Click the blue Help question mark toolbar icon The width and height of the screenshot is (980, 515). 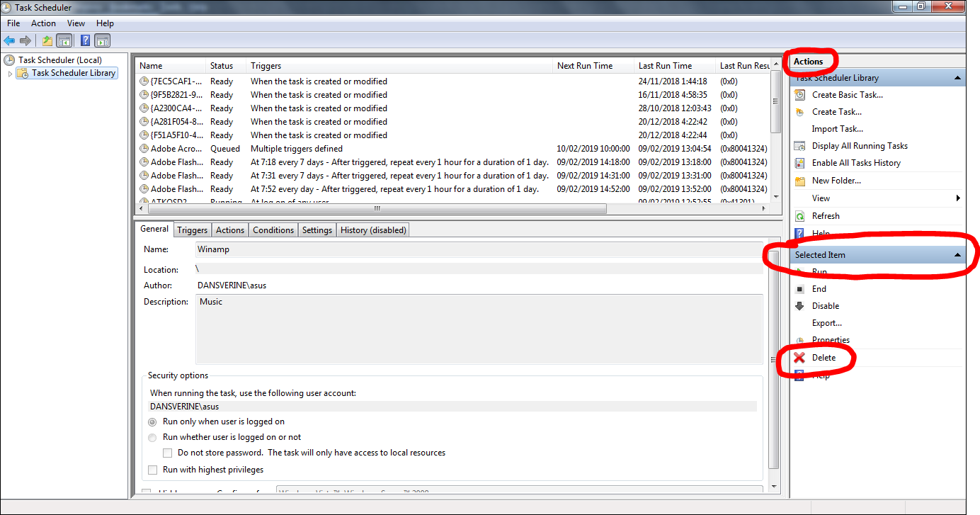tap(85, 40)
